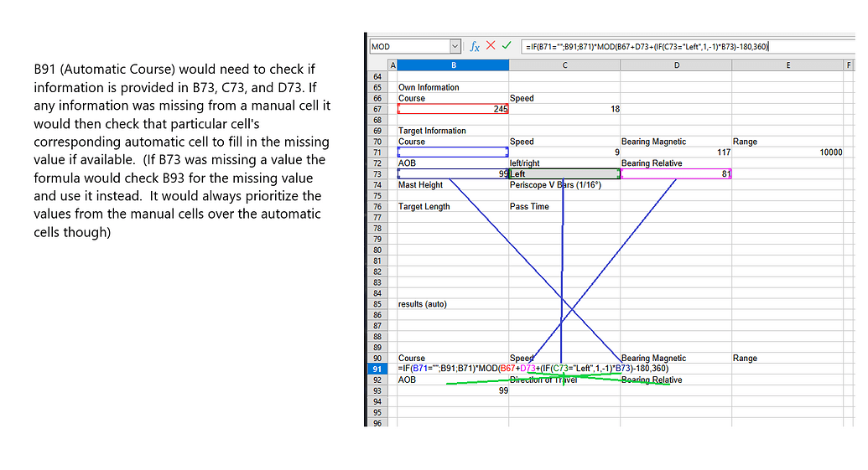Screen dimensions: 868x470
Task: Expand the Name Box dropdown arrow
Action: tap(455, 46)
